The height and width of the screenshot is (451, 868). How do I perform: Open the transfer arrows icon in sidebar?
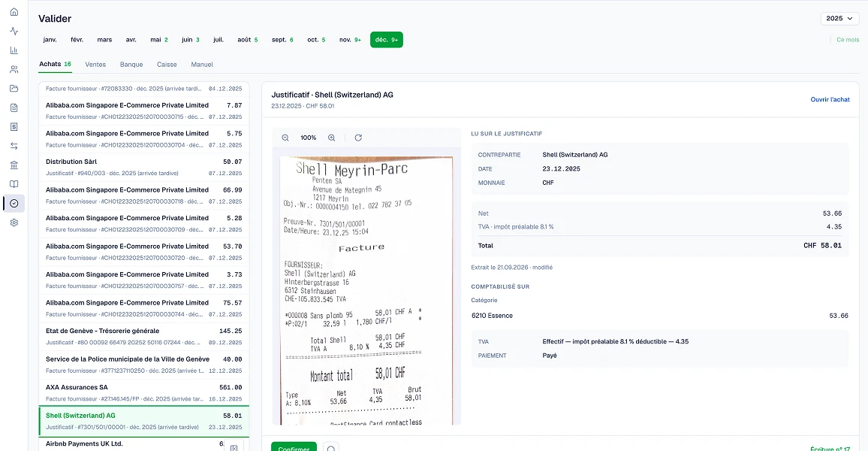tap(14, 146)
